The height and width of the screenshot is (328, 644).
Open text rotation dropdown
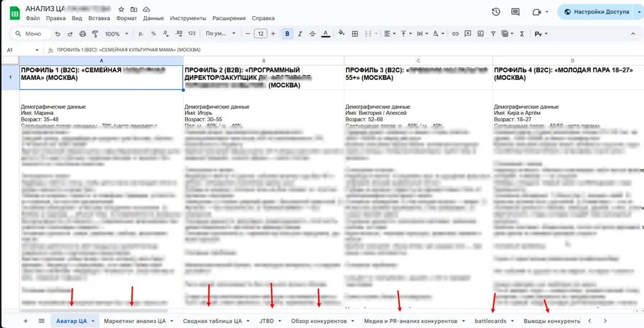pos(439,34)
